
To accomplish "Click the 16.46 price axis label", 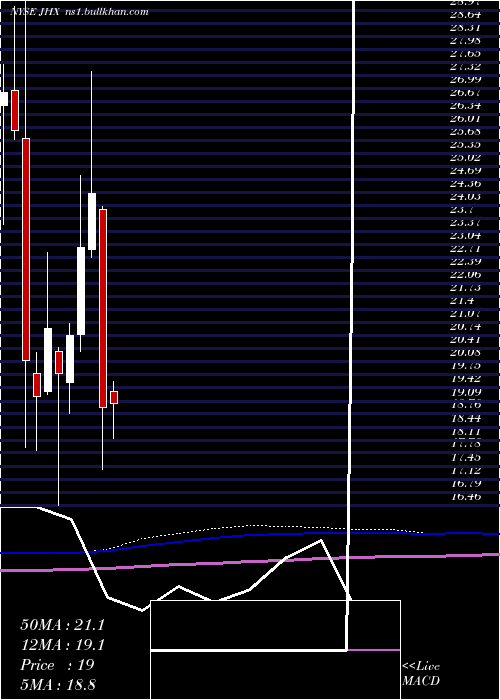I will [465, 496].
